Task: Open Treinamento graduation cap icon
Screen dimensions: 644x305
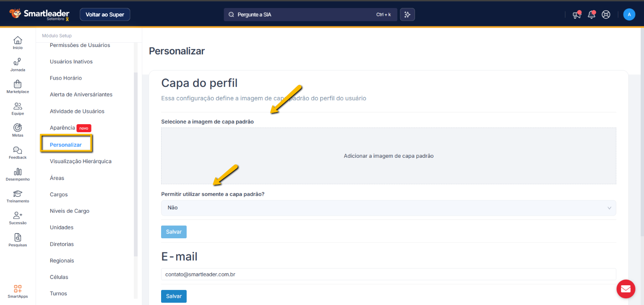Action: [18, 194]
